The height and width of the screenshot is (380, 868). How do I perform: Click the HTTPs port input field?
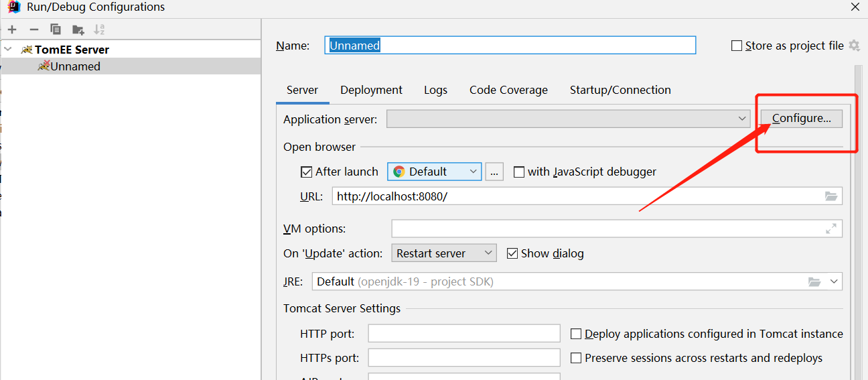pyautogui.click(x=464, y=358)
